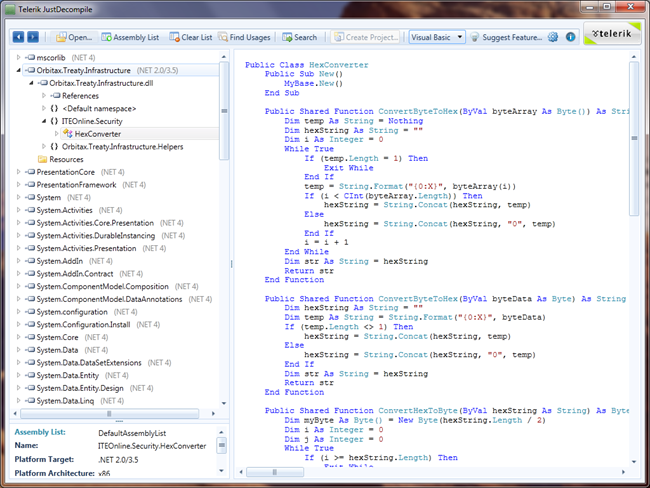
Task: Expand the References node
Action: (x=44, y=95)
